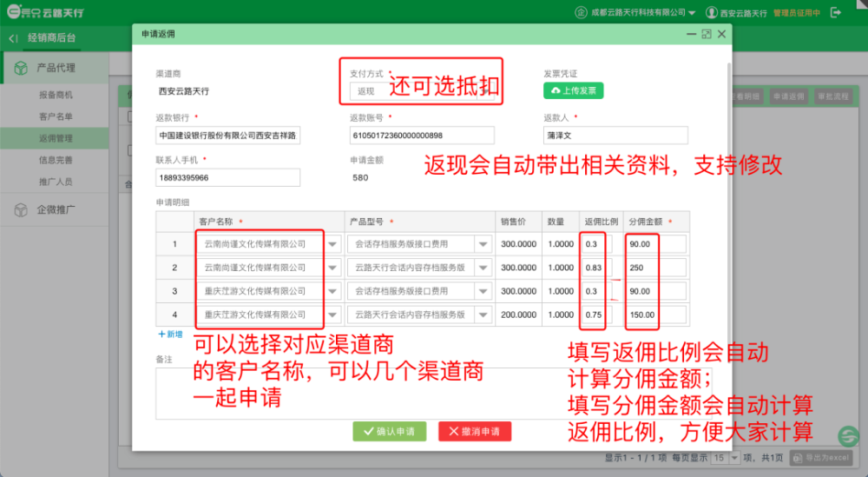Screen dimensions: 868x477
Task: Open product model dropdown in row 2
Action: tap(483, 268)
